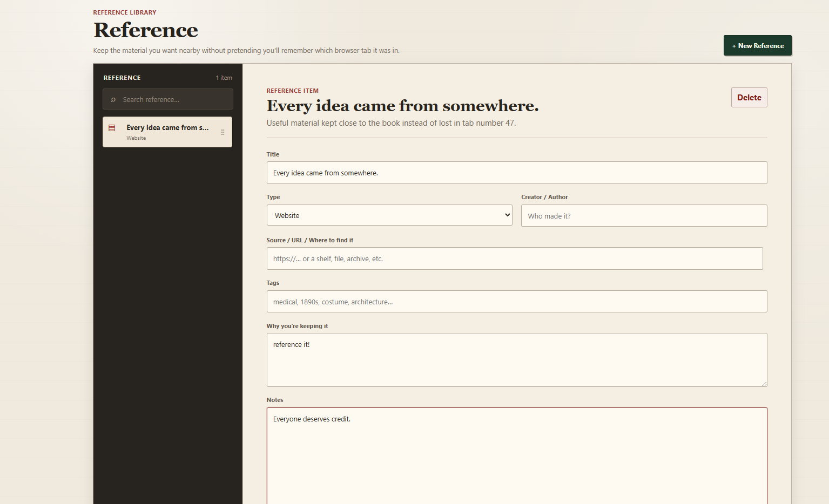The width and height of the screenshot is (829, 504).
Task: Click the 'Why you're keeping it' textarea
Action: click(517, 360)
